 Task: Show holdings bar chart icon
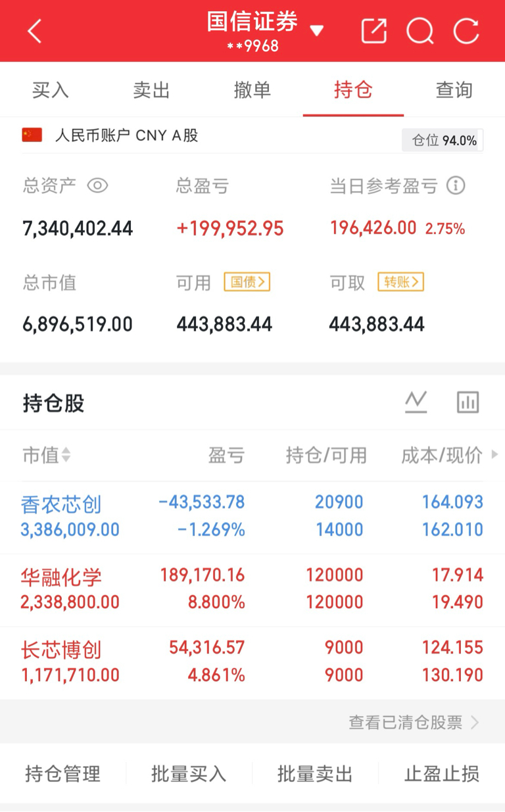tap(468, 402)
